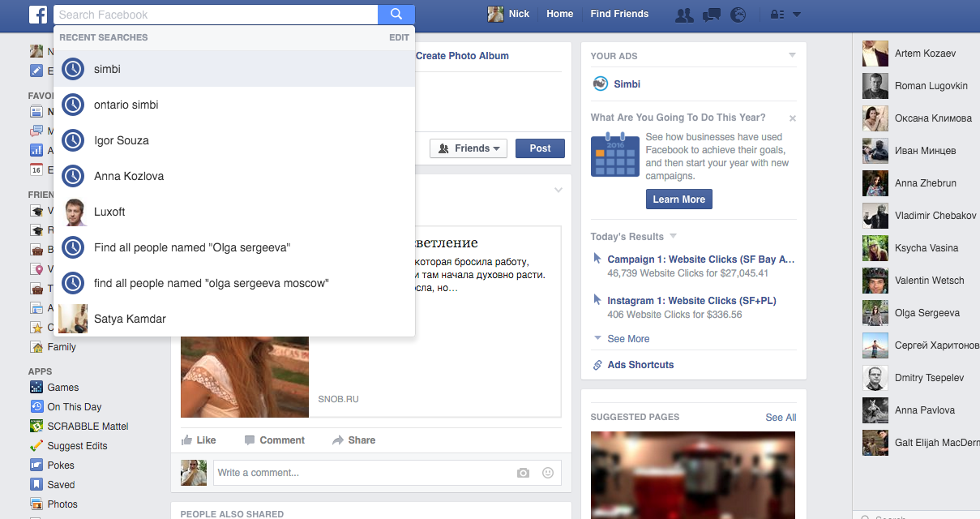The height and width of the screenshot is (519, 980).
Task: Select recent search "Anna Kozlova"
Action: [x=234, y=176]
